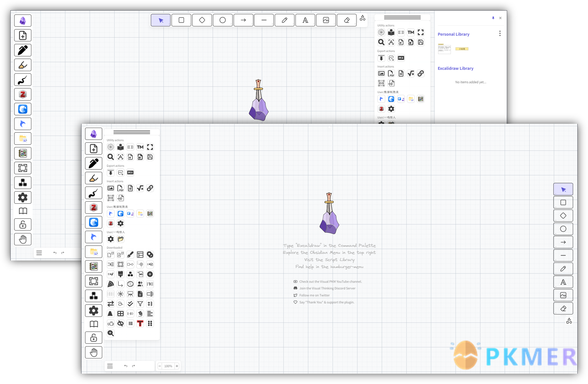Toggle the pin icon on the library panel
The height and width of the screenshot is (384, 588).
coord(493,18)
